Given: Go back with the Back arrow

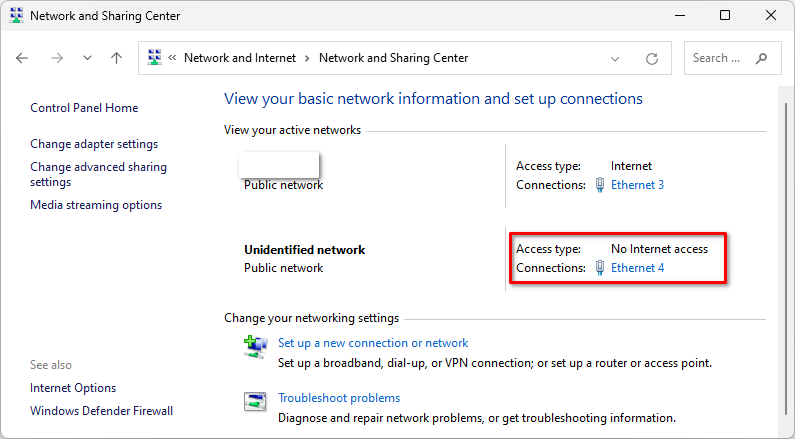Looking at the screenshot, I should 22,58.
